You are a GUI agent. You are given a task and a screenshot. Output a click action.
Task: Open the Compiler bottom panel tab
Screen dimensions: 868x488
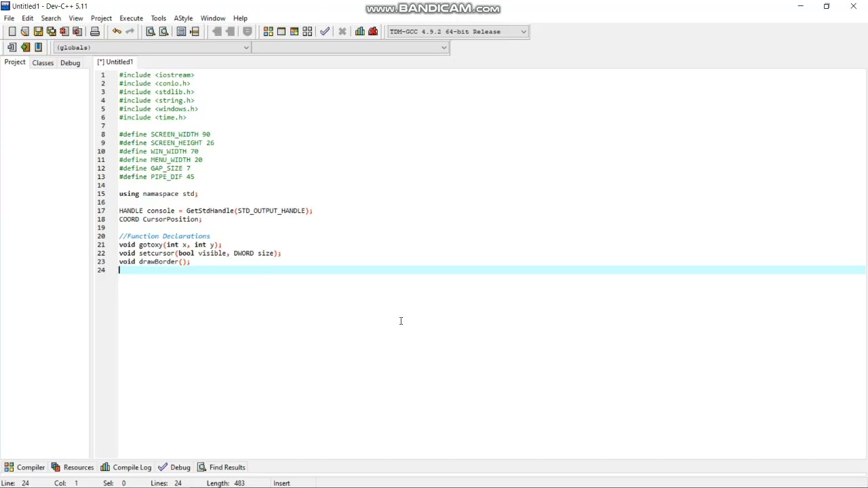24,468
